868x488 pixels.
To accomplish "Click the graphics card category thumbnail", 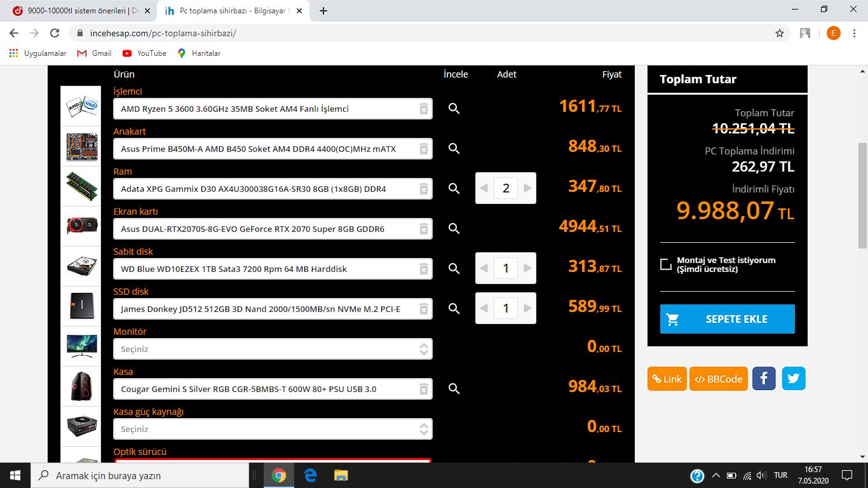I will click(x=81, y=227).
